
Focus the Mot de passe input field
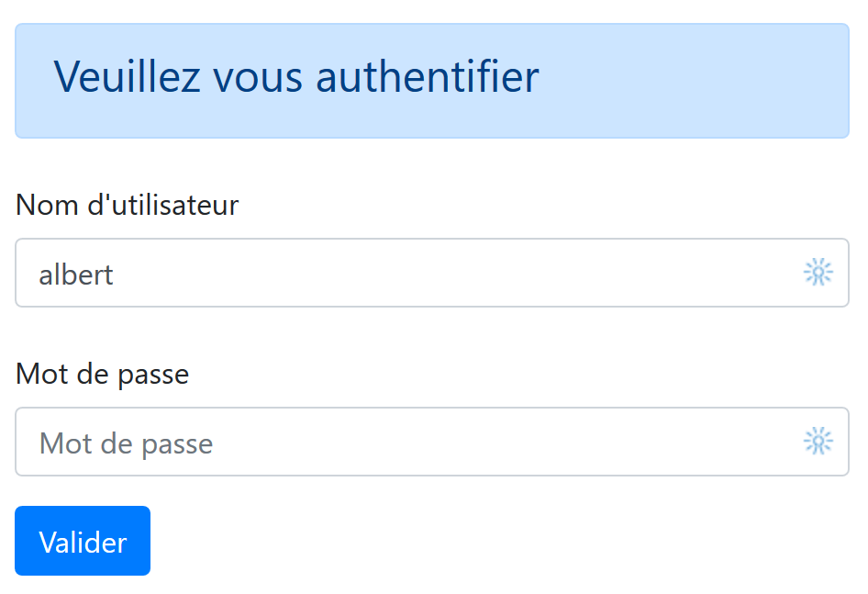pyautogui.click(x=413, y=442)
